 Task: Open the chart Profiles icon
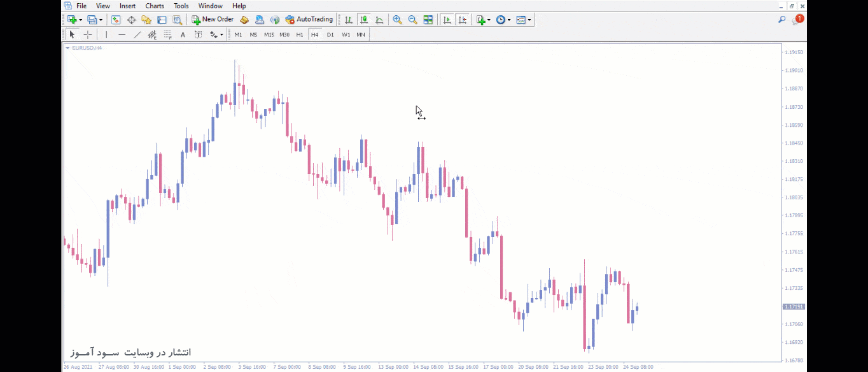pyautogui.click(x=92, y=20)
